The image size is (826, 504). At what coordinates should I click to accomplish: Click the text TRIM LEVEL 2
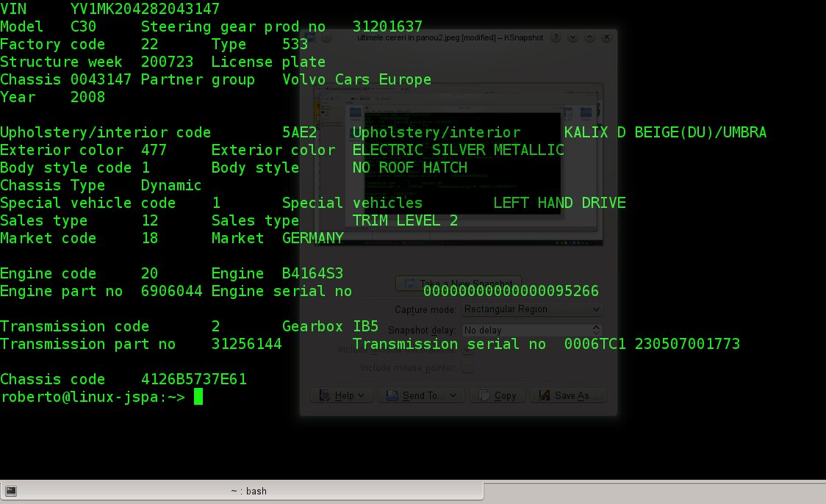405,220
